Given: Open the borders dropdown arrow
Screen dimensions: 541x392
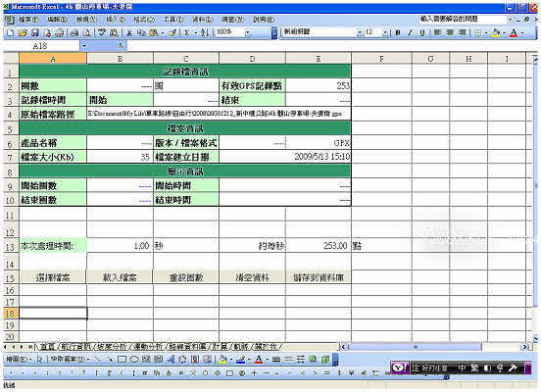Looking at the screenshot, I should coord(486,32).
